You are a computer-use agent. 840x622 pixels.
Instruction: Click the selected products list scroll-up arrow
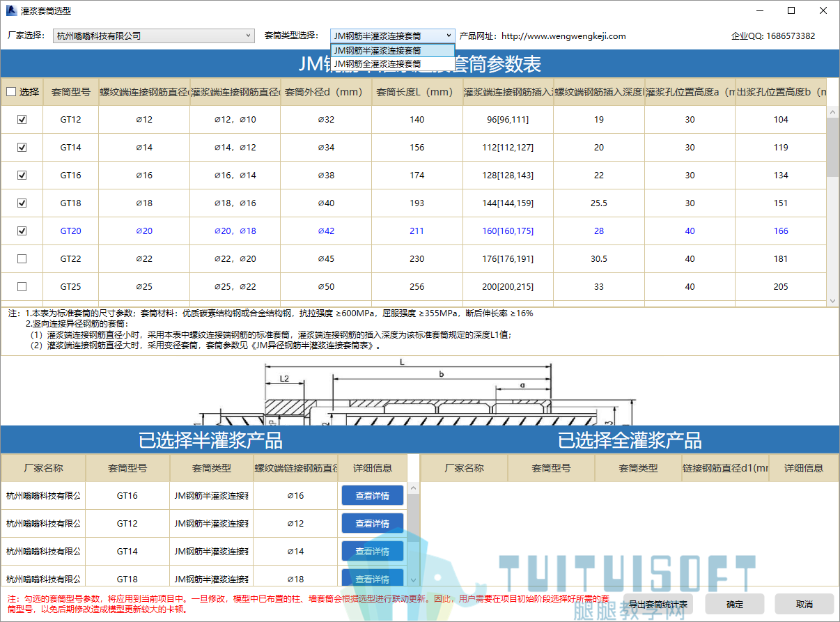(x=413, y=488)
